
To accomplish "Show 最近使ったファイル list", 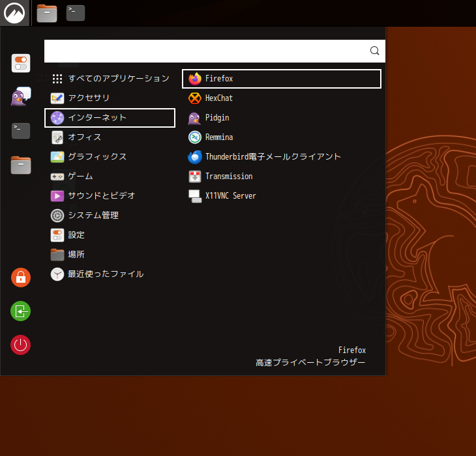I will coord(110,274).
